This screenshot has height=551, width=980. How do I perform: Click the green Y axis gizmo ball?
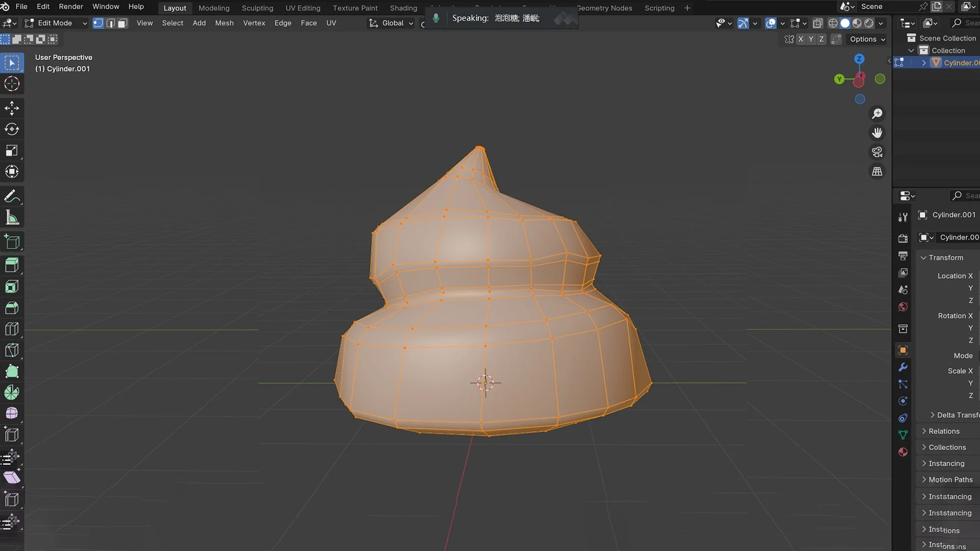tap(839, 79)
